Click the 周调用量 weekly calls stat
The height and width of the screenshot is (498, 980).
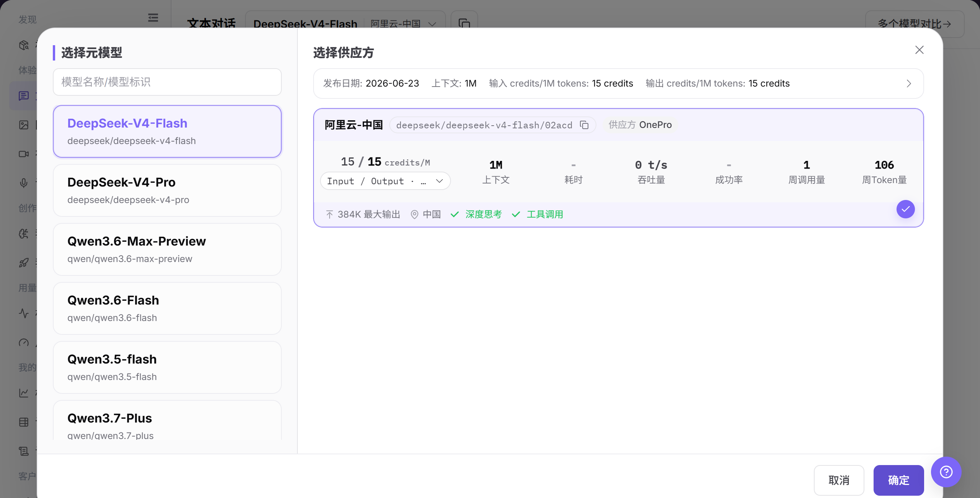pyautogui.click(x=807, y=172)
